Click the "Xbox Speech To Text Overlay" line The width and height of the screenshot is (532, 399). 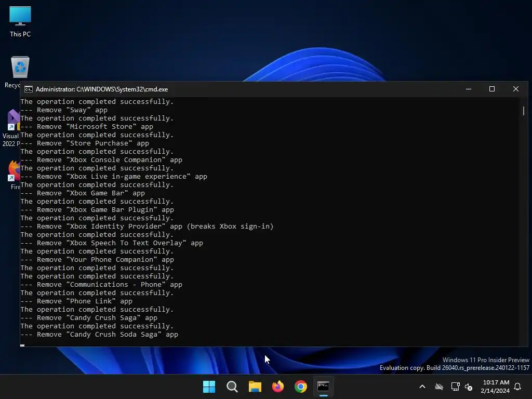[112, 243]
